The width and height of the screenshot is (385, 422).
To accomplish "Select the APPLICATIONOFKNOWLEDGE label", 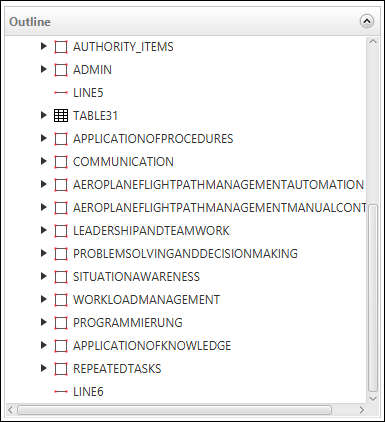I will pyautogui.click(x=152, y=346).
